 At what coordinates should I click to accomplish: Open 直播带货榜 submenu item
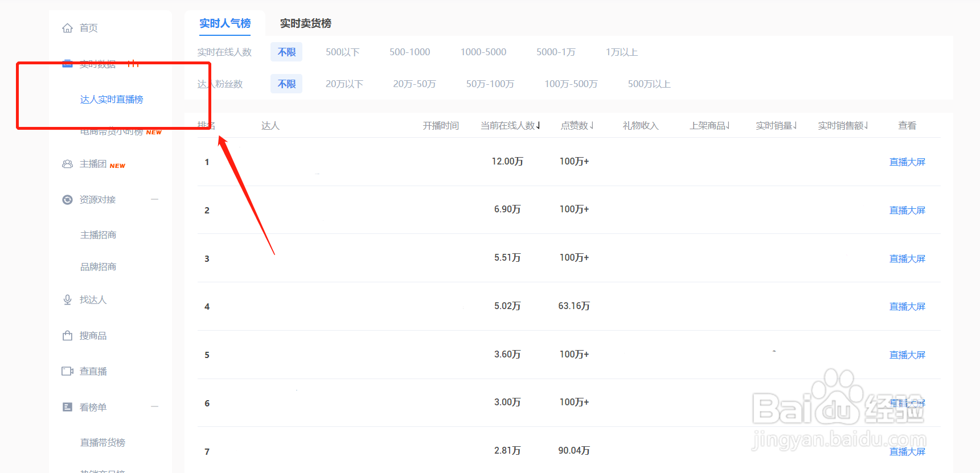(x=102, y=443)
